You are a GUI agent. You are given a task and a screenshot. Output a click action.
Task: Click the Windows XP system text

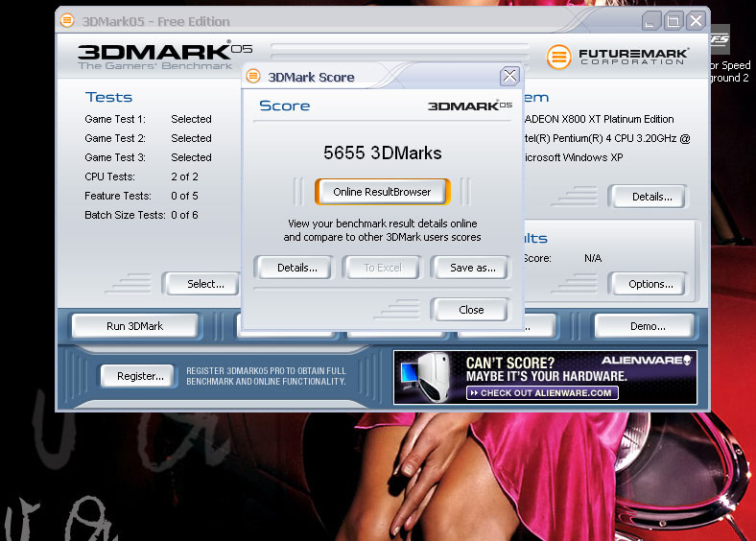pos(574,157)
